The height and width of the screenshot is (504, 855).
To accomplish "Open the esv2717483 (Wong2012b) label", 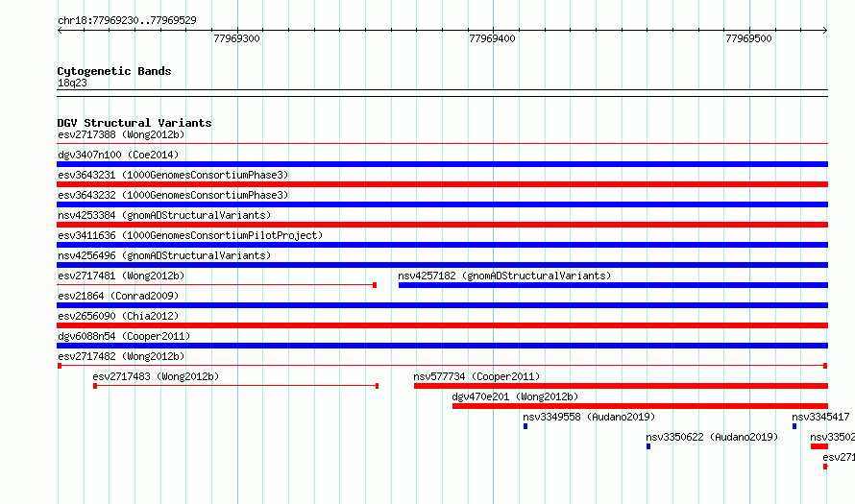I will 156,376.
